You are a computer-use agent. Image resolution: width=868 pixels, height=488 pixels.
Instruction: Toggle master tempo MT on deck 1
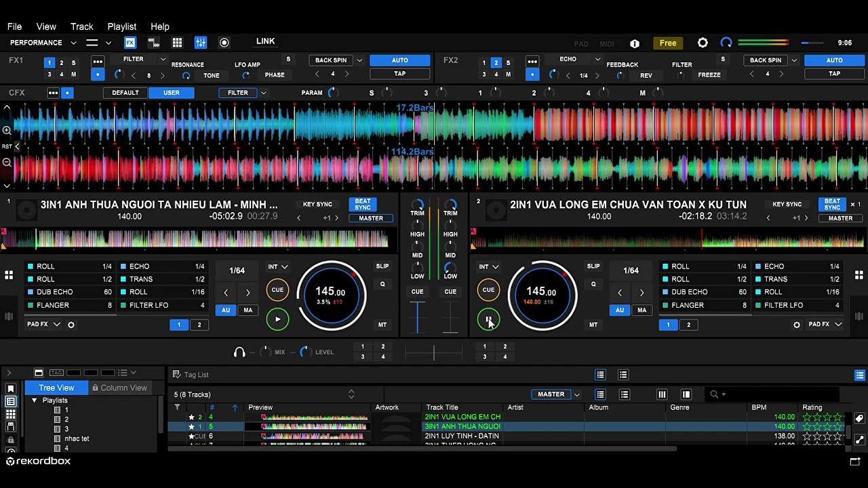tap(382, 325)
